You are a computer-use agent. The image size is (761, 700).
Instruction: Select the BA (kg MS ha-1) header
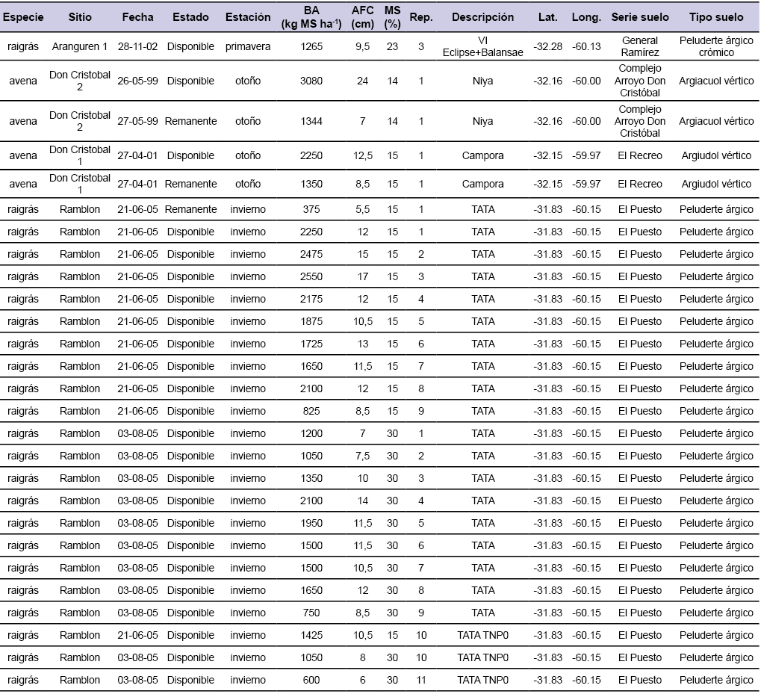(311, 18)
